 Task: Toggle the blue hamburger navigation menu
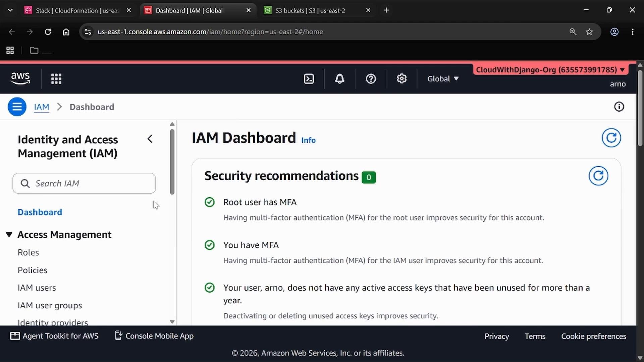pos(17,107)
